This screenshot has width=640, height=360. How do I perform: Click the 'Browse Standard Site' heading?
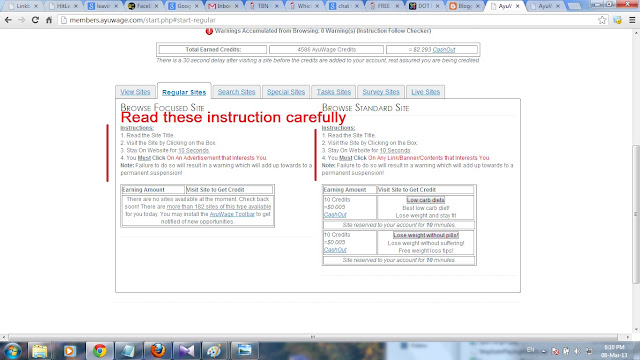365,108
